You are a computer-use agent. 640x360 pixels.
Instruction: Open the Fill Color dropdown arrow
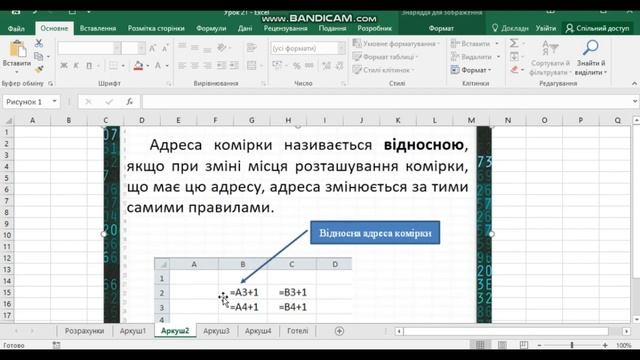pyautogui.click(x=147, y=66)
